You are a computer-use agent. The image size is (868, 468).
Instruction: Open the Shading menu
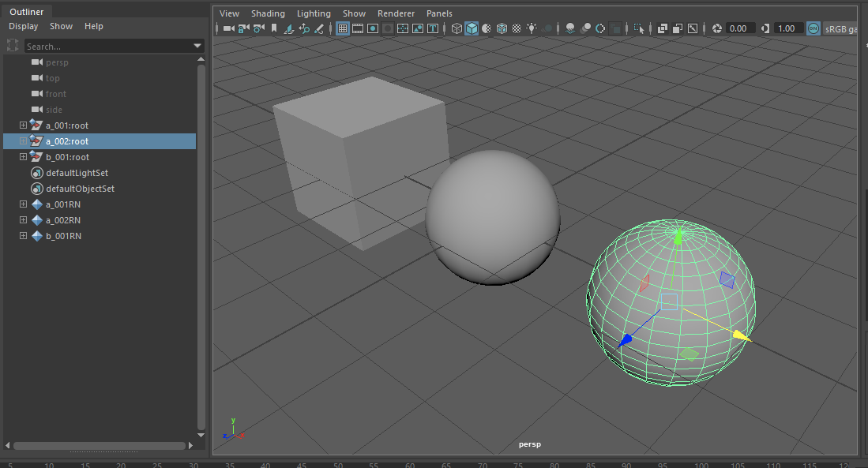click(x=268, y=13)
